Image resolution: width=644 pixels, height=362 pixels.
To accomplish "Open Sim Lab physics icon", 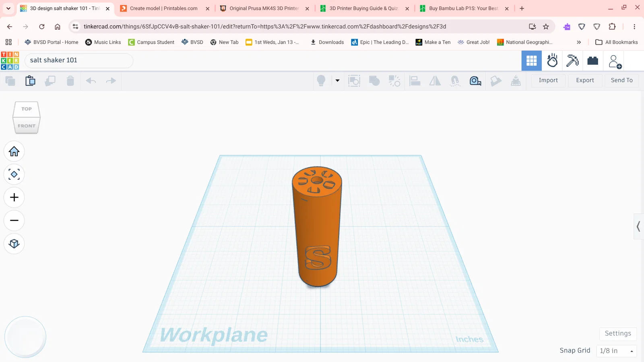I will (552, 61).
